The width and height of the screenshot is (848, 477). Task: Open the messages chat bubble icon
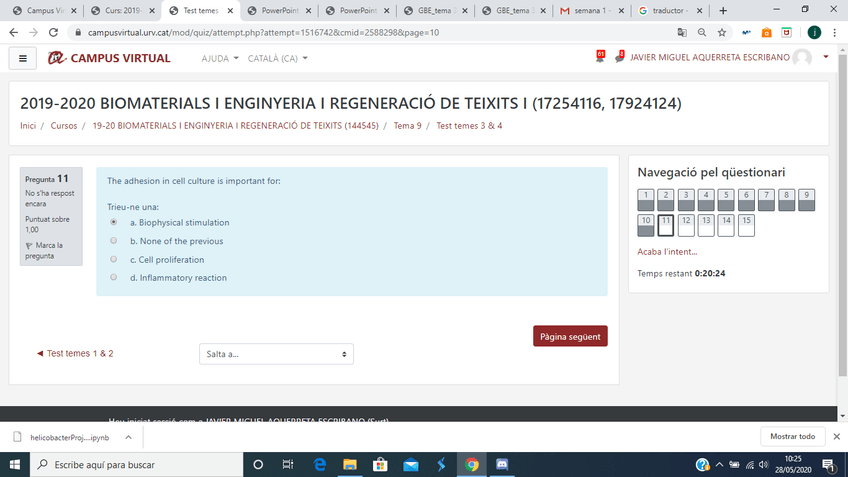[619, 58]
